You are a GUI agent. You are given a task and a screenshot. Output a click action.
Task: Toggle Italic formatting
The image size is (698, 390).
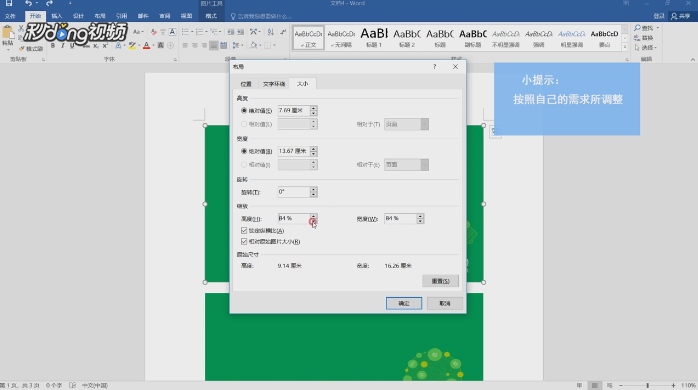click(x=63, y=45)
